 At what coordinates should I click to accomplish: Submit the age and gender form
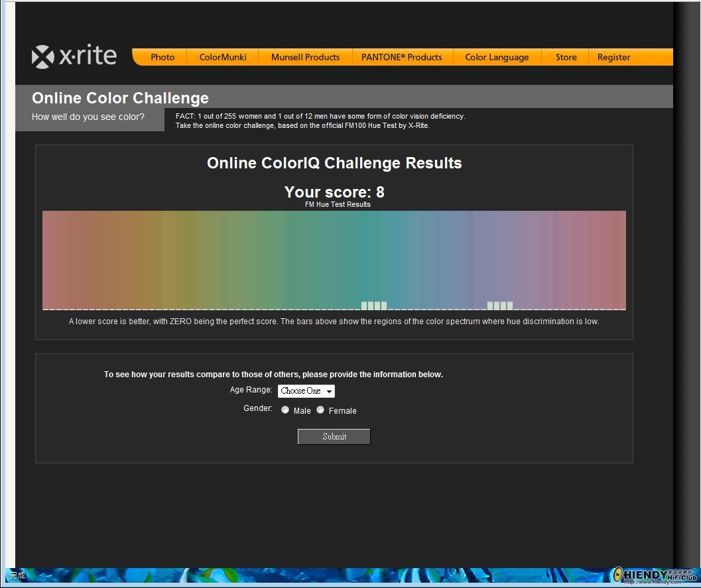pos(334,437)
